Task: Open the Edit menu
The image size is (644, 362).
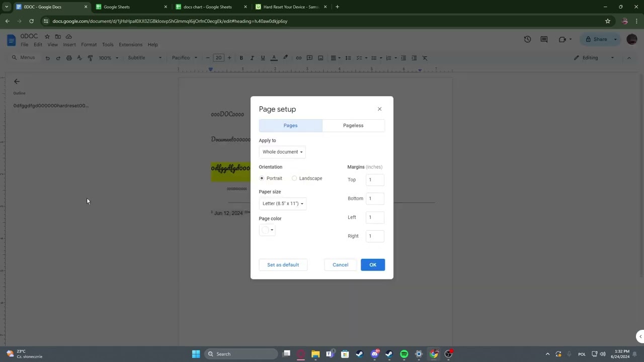Action: 38,45
